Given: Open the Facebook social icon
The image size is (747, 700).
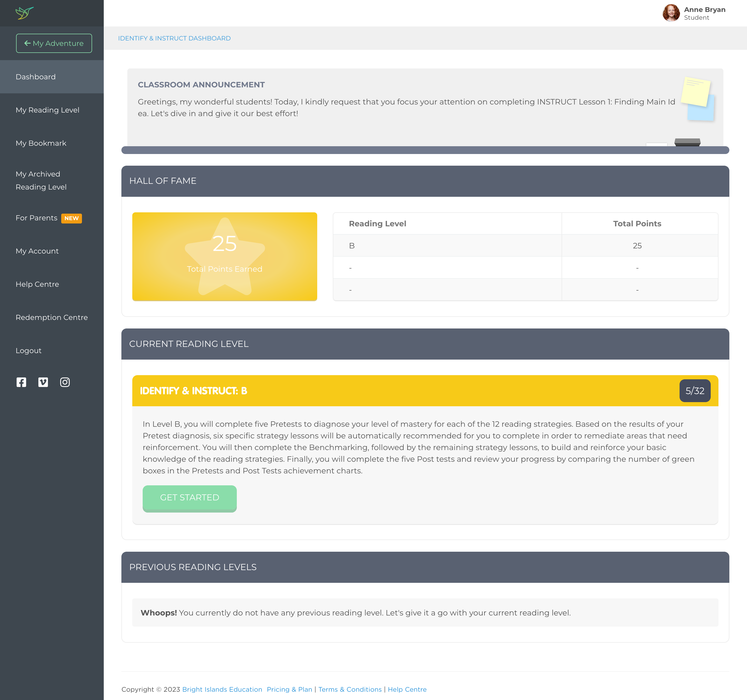Looking at the screenshot, I should pos(22,382).
